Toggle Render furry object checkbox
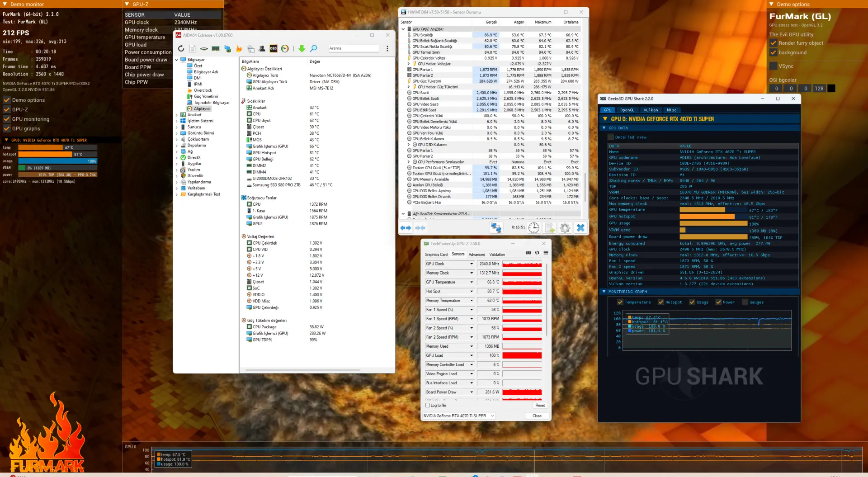Viewport: 868px width, 477px height. click(x=773, y=43)
